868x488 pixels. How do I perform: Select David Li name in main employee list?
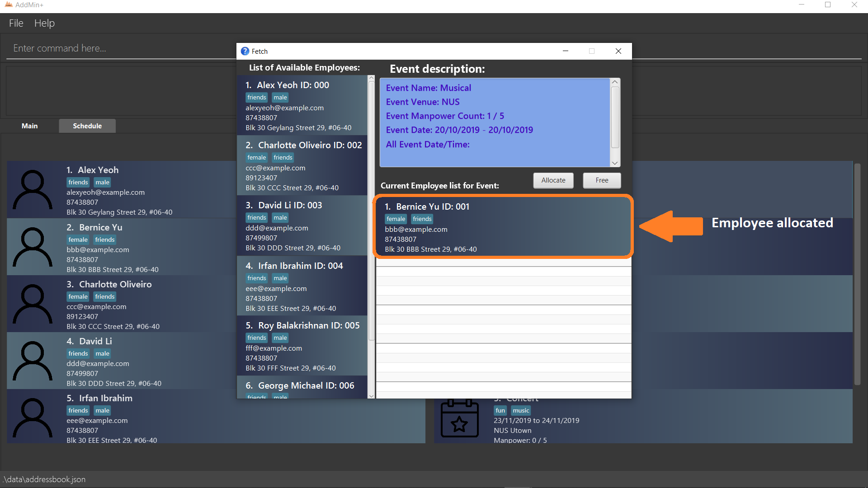(95, 342)
